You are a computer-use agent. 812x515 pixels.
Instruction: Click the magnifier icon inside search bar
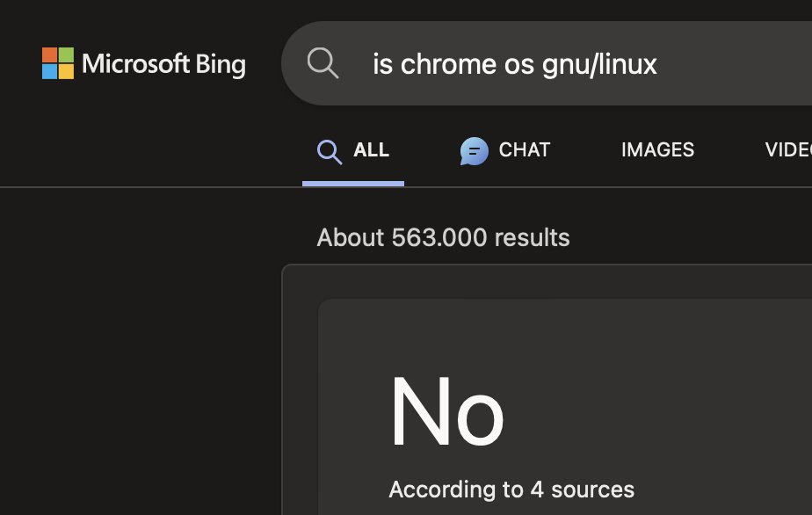323,63
